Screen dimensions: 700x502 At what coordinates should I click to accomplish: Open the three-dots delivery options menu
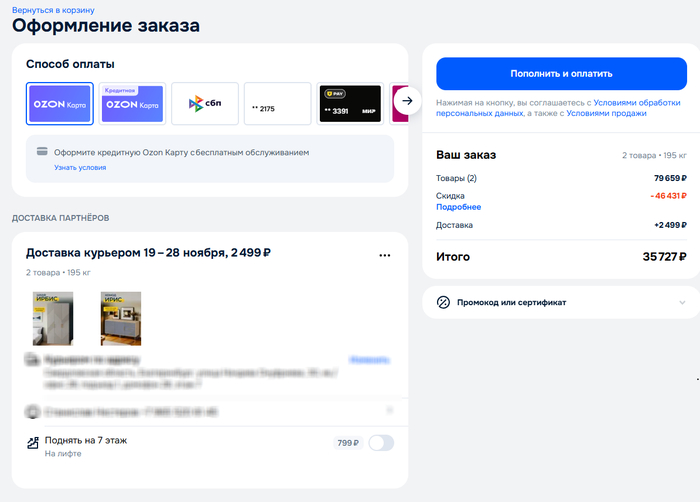point(385,255)
